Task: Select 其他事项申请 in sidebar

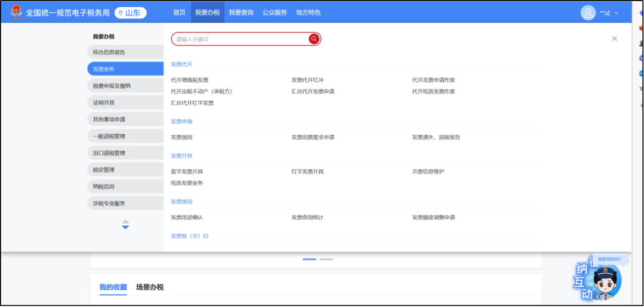Action: tap(125, 119)
